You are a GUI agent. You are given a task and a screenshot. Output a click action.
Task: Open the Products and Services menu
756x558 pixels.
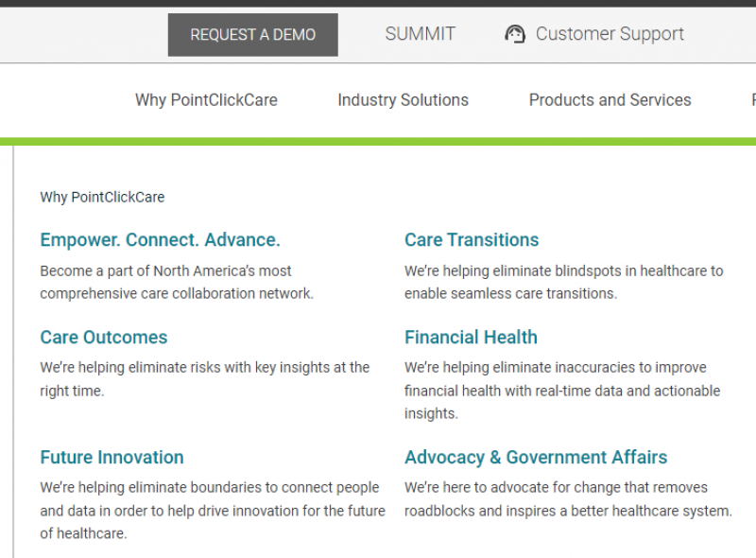610,99
